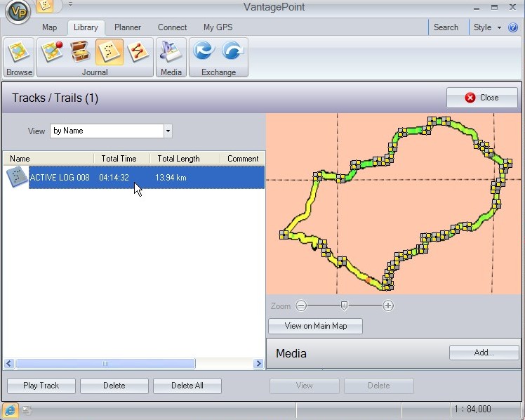Close the Tracks / Trails panel

click(x=481, y=98)
